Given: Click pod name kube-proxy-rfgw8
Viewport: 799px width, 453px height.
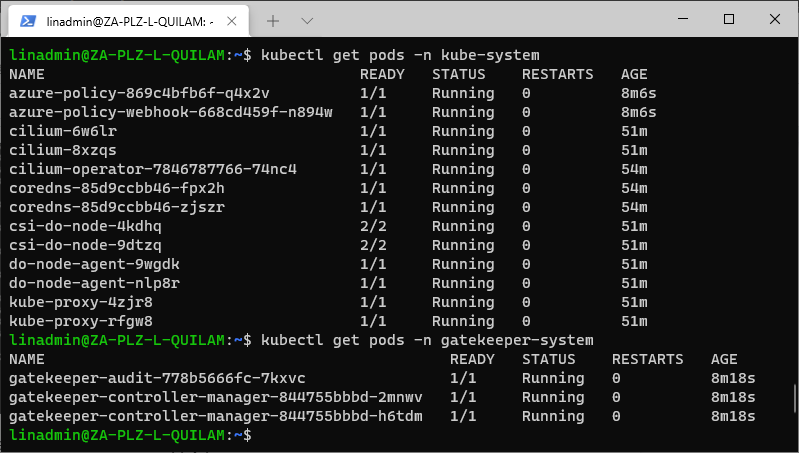Looking at the screenshot, I should (x=81, y=321).
